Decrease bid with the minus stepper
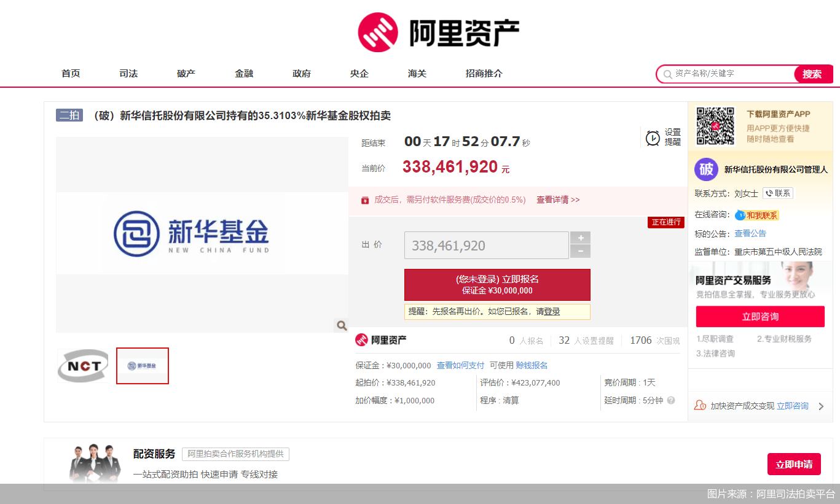Viewport: 840px width, 504px height. click(580, 252)
